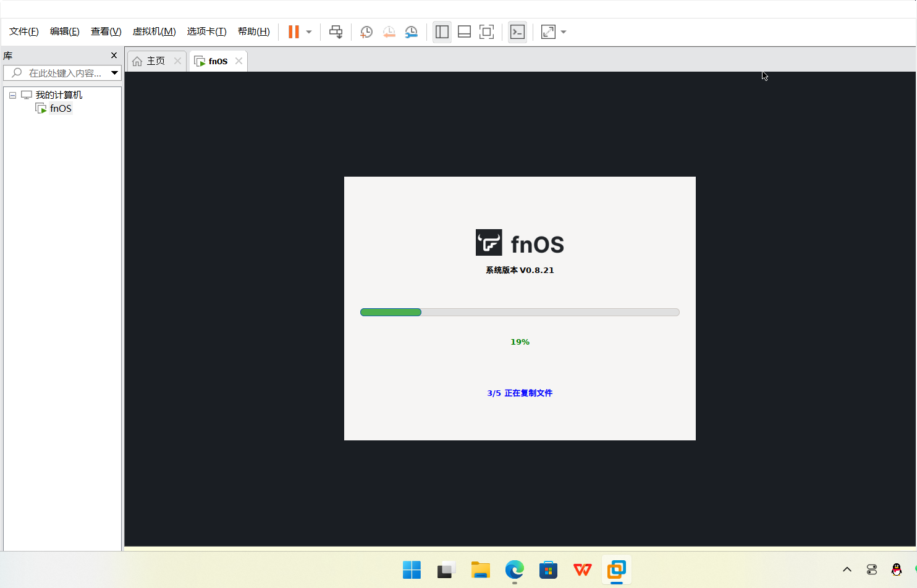Image resolution: width=917 pixels, height=588 pixels.
Task: Take a snapshot of the VM
Action: [366, 32]
